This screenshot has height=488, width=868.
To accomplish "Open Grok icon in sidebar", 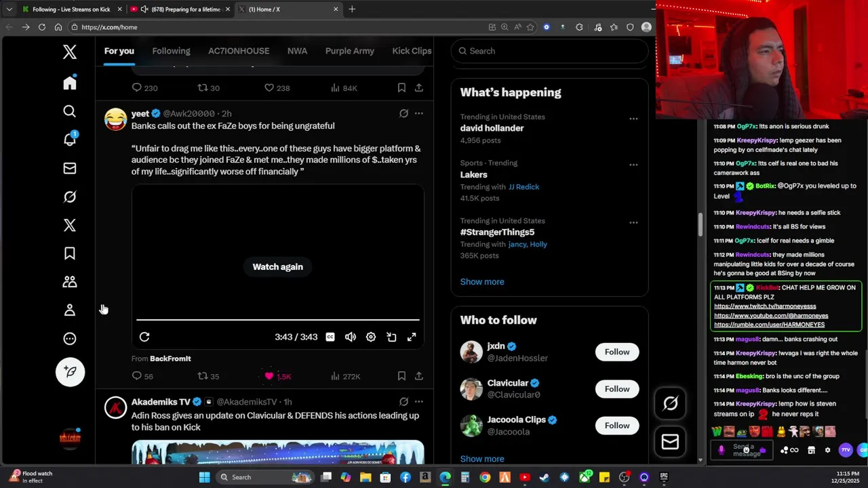I will coord(70,197).
